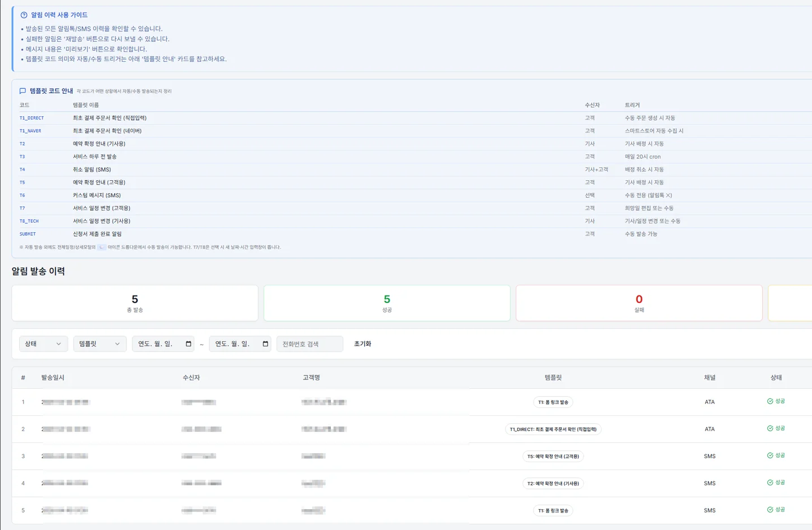Click the T3 code in the template guide
Screen dimensions: 812x530
22,157
